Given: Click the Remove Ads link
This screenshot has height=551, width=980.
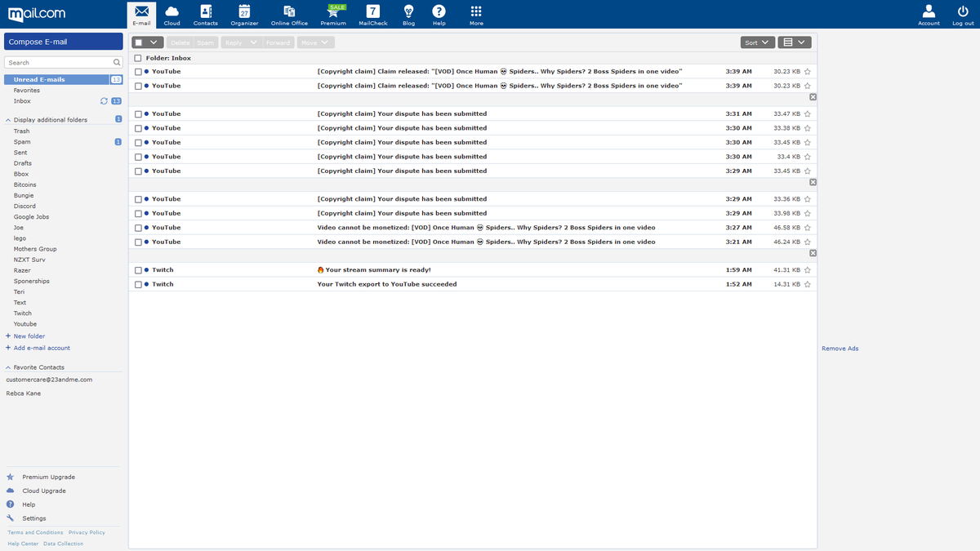Looking at the screenshot, I should [840, 349].
